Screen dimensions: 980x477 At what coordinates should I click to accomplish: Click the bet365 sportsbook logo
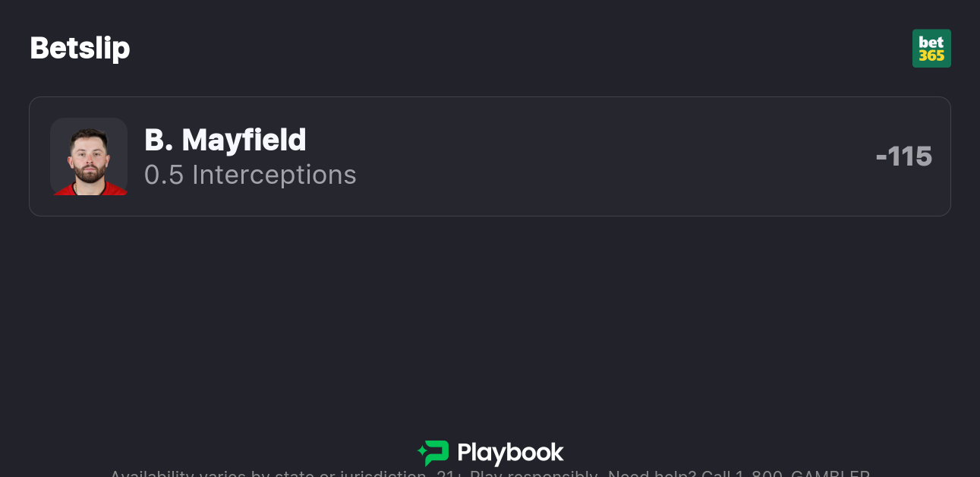931,49
